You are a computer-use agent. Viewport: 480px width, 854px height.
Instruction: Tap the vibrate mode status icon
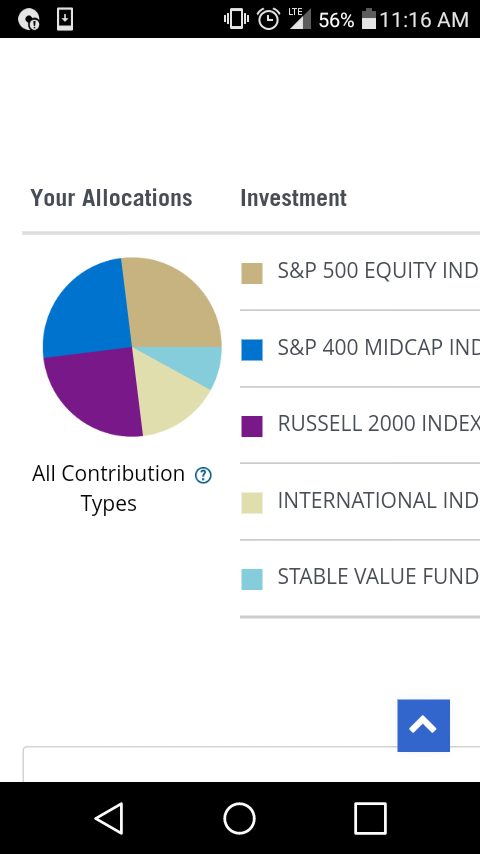click(236, 20)
